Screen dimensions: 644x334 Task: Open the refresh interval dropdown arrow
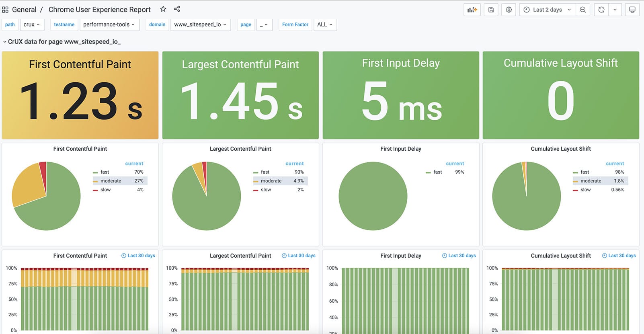coord(615,10)
